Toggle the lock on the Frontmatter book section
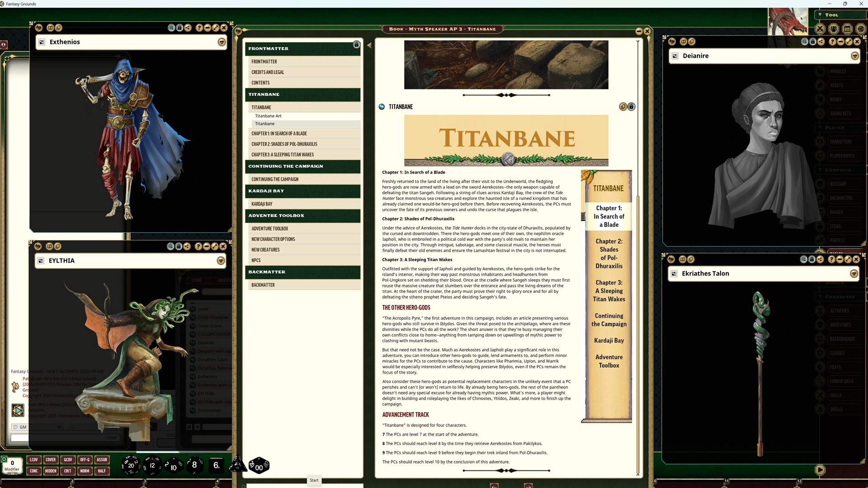 tap(356, 45)
